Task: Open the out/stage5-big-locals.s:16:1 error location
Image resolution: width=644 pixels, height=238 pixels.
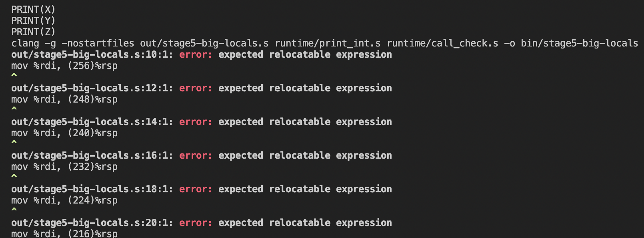Action: click(x=92, y=155)
